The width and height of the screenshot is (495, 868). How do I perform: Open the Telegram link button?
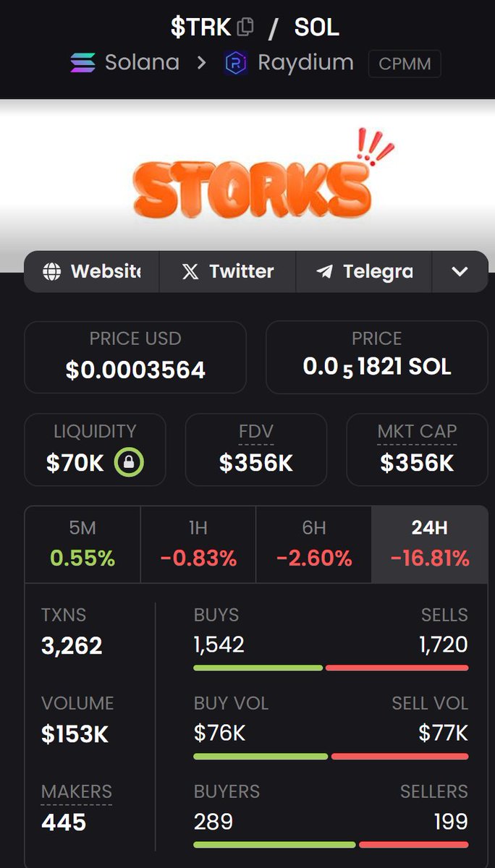click(364, 272)
